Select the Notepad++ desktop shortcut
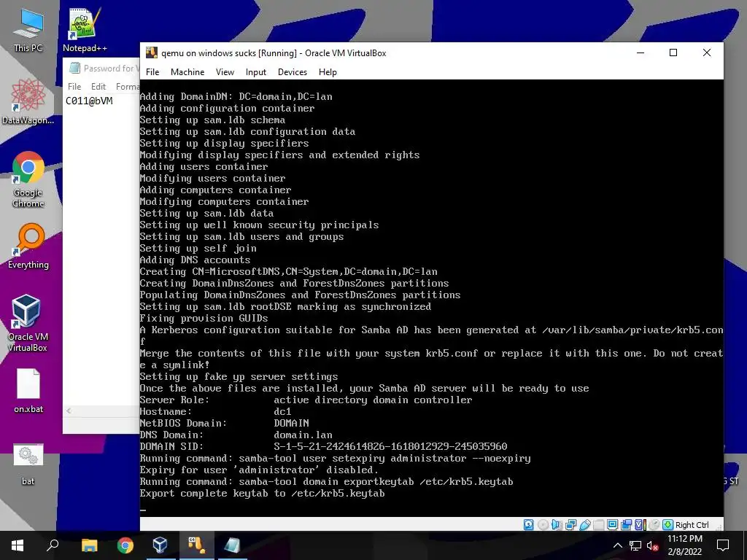Screen dimensions: 747x560 (85, 30)
